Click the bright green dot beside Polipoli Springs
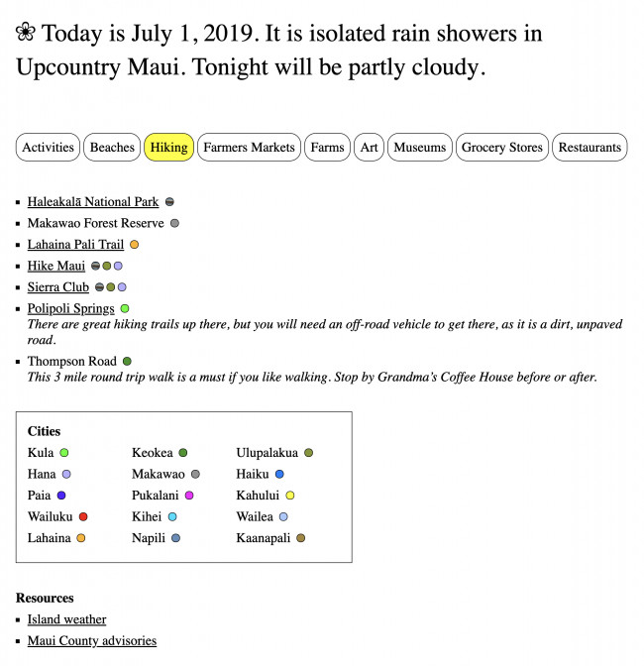Viewport: 644px width, 666px height. coord(125,308)
